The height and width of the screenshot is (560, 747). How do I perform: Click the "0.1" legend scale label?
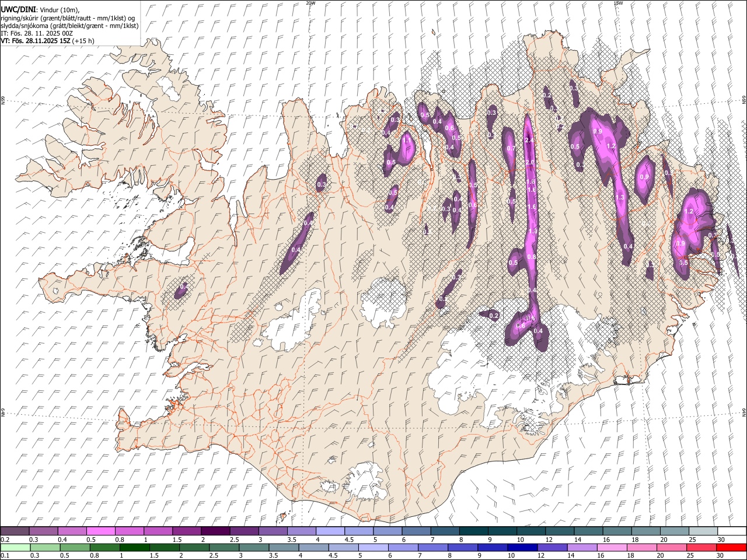point(5,556)
